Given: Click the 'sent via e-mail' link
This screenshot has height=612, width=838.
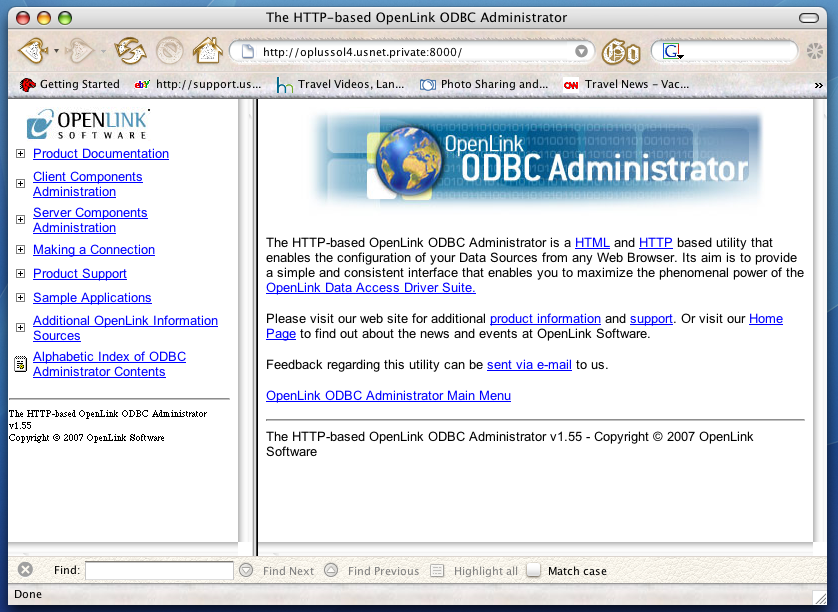Looking at the screenshot, I should coord(529,365).
